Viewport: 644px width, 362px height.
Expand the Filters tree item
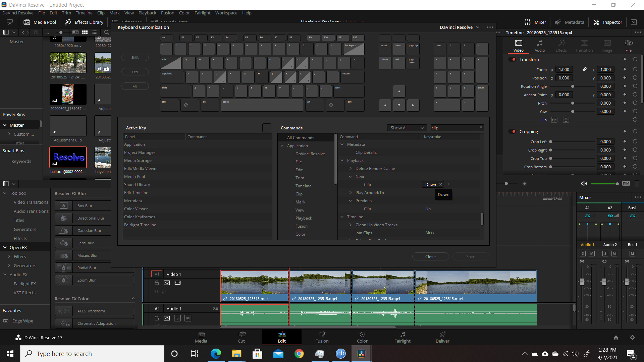(9, 256)
